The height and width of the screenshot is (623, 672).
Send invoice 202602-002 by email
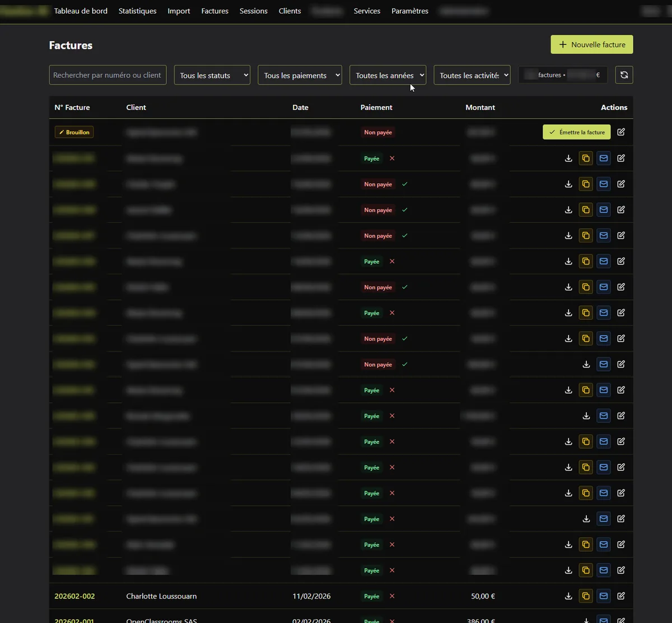(x=603, y=596)
